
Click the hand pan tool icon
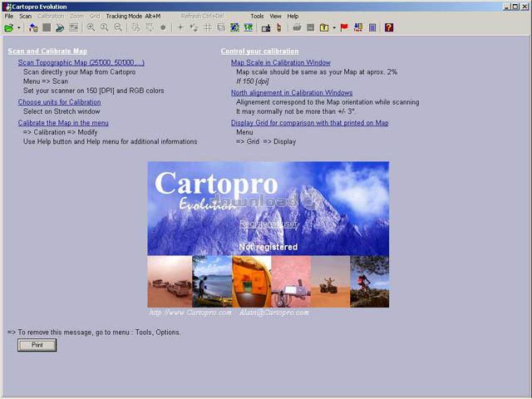coord(150,27)
